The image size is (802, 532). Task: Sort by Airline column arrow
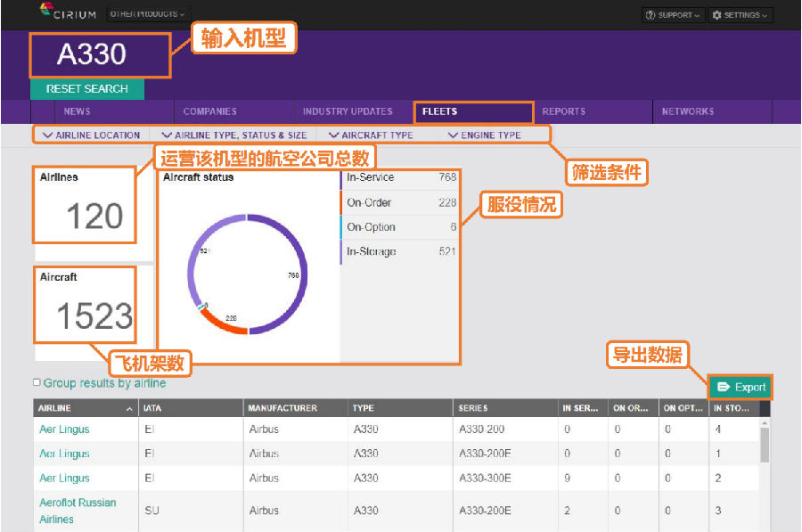pos(130,409)
